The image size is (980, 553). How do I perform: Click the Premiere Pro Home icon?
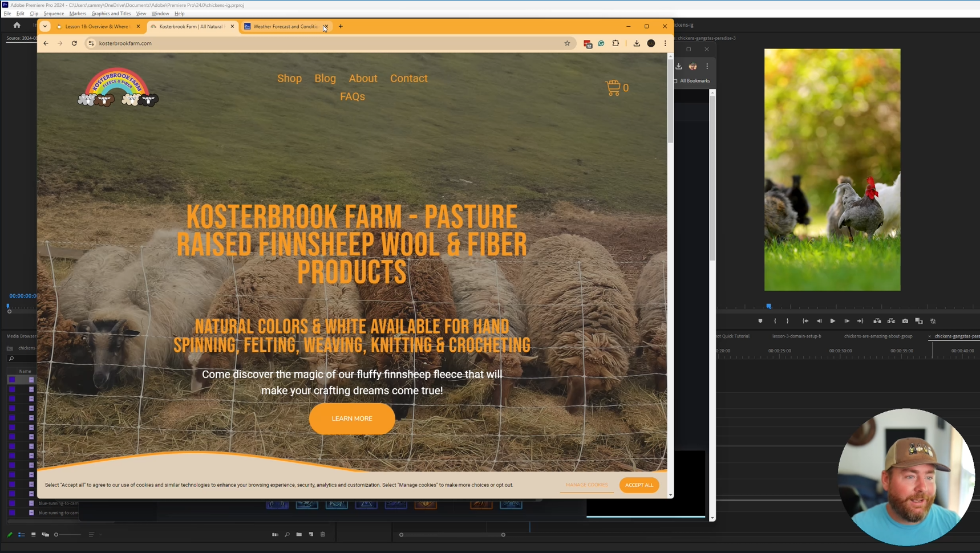click(17, 25)
